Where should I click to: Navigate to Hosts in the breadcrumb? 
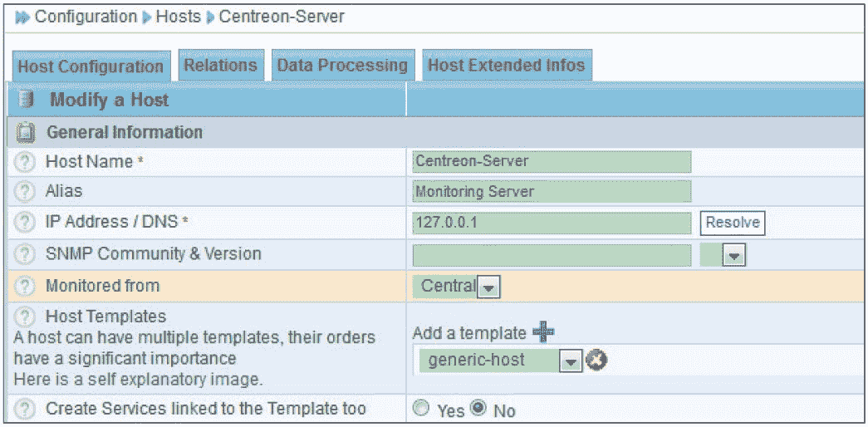point(179,17)
